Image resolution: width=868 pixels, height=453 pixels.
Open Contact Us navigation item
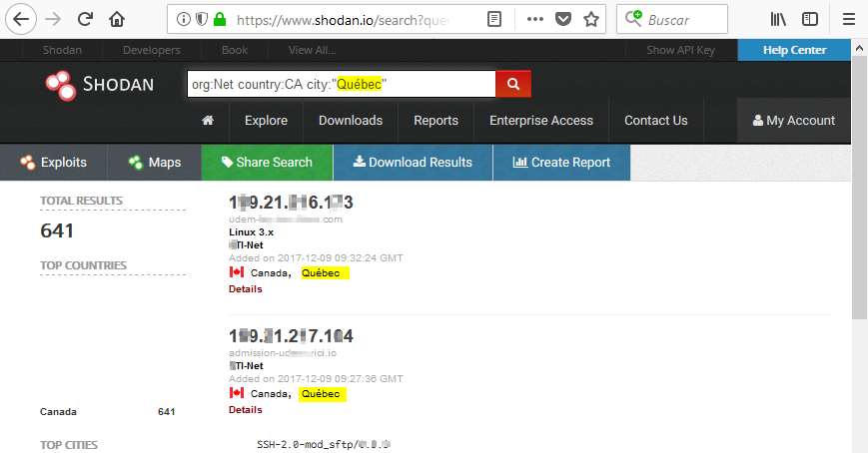pyautogui.click(x=656, y=121)
